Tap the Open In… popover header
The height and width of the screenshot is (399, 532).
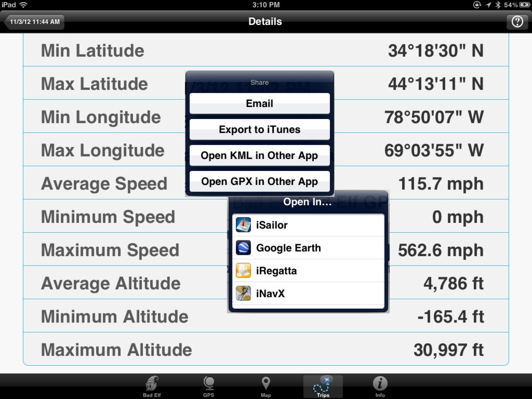(308, 202)
